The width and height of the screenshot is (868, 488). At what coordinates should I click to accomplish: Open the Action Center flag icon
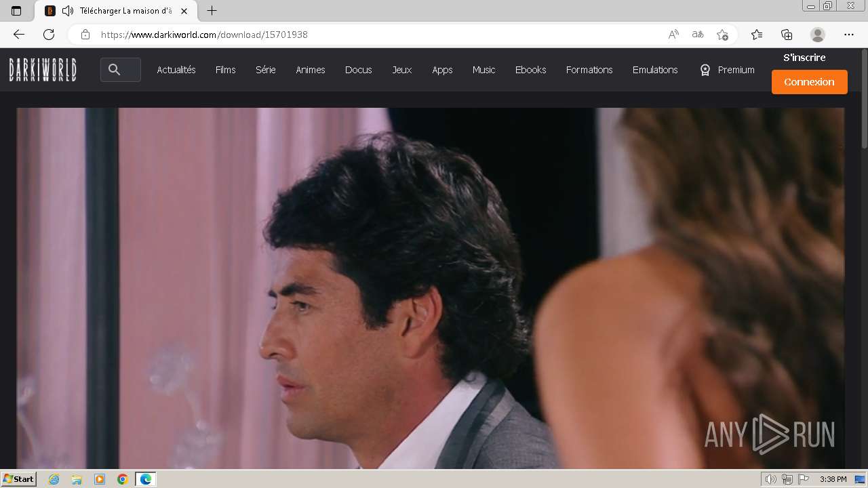[x=804, y=479]
